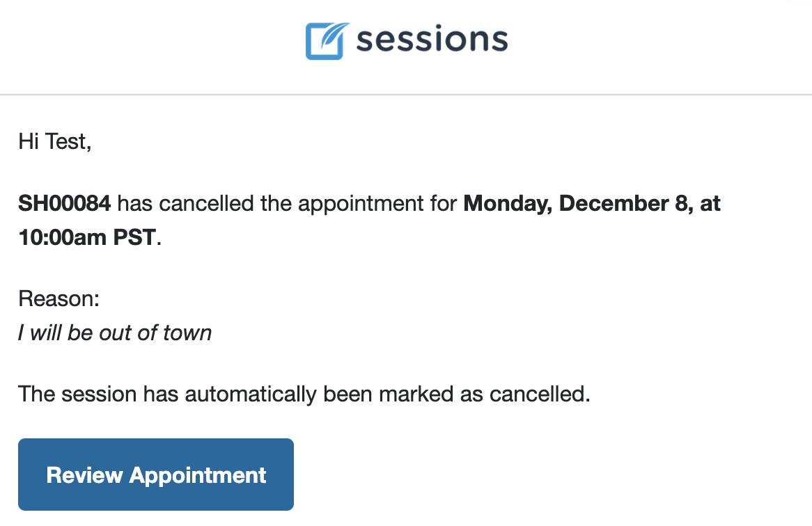Click the bold "10:00am PST" time
The height and width of the screenshot is (526, 812).
(87, 237)
